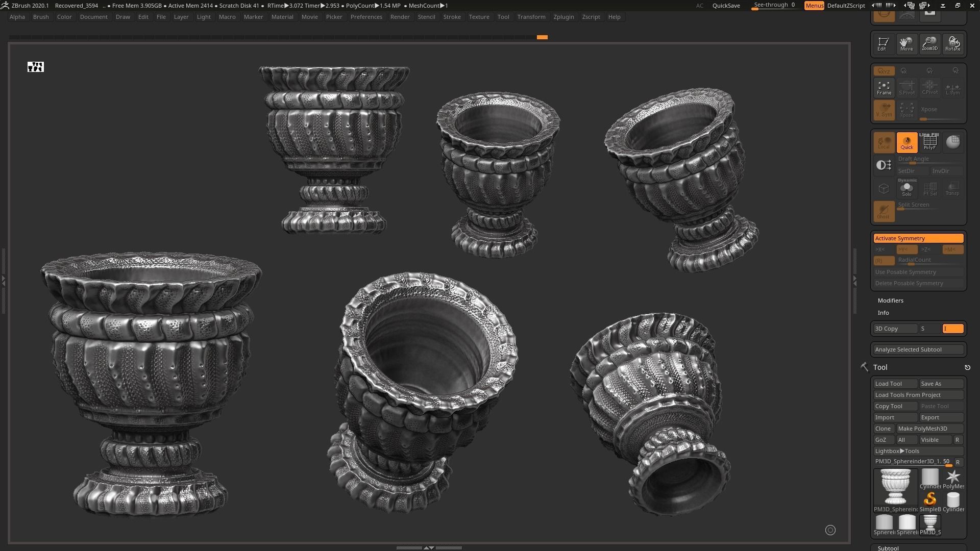Open the Material menu
The width and height of the screenshot is (980, 551).
pos(282,17)
